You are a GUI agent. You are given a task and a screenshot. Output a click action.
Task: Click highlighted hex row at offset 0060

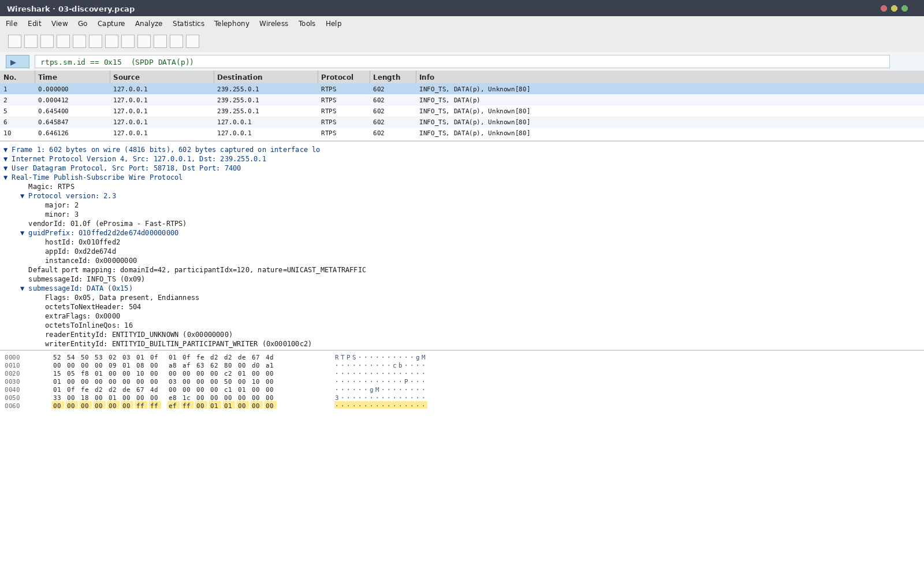coord(215,406)
